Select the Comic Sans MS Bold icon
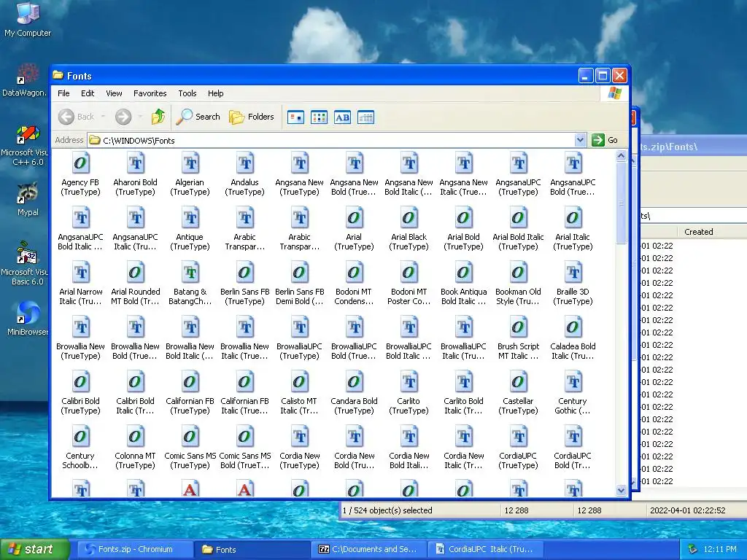This screenshot has height=560, width=747. point(245,437)
